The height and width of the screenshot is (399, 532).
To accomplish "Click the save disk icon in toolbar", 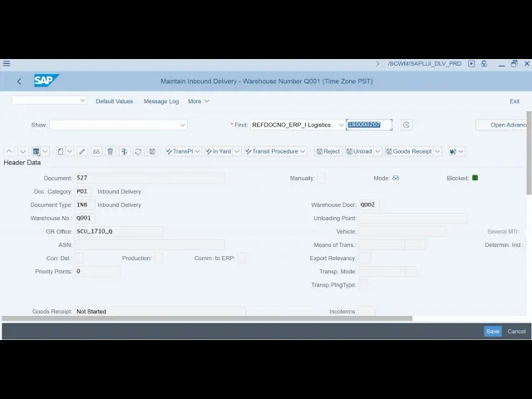I will [152, 151].
